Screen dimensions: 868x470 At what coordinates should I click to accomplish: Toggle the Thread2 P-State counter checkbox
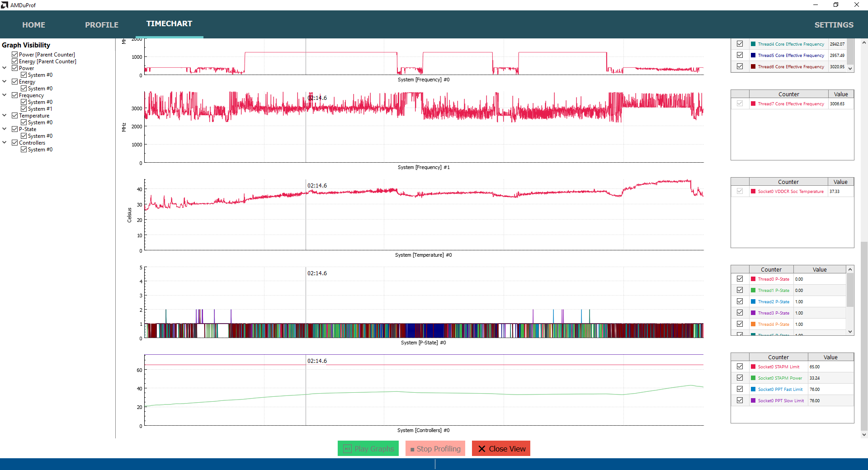(x=740, y=301)
